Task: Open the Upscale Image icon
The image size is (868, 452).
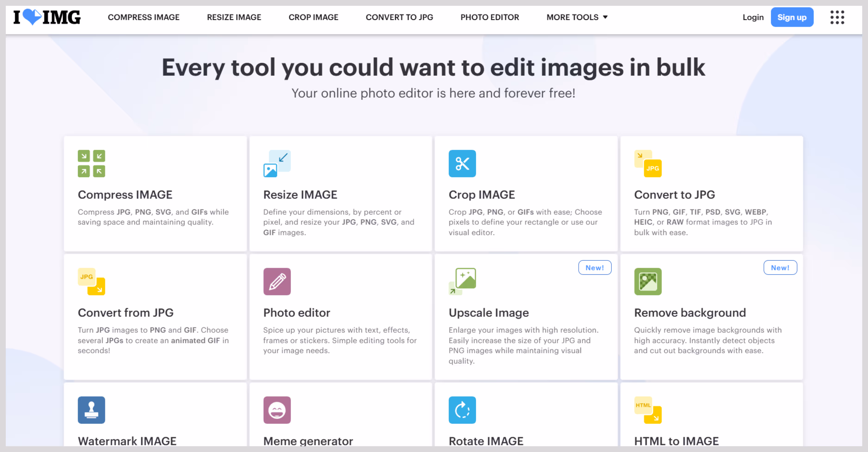Action: 462,282
